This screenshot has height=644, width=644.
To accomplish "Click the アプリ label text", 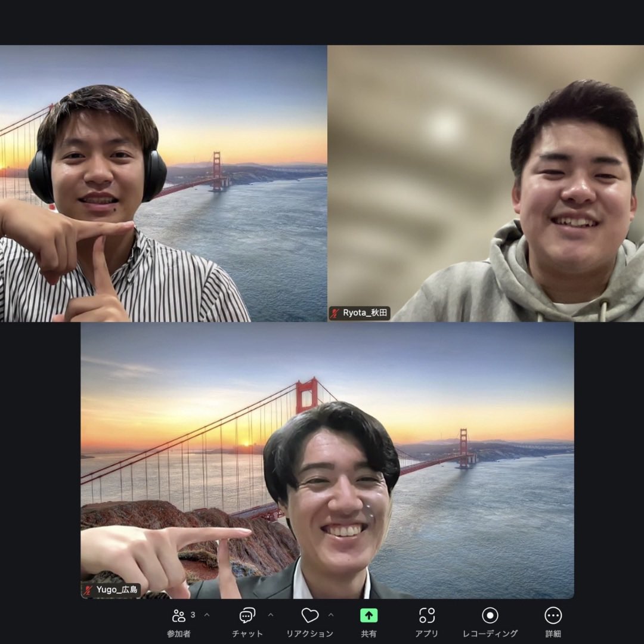I will pos(427,634).
